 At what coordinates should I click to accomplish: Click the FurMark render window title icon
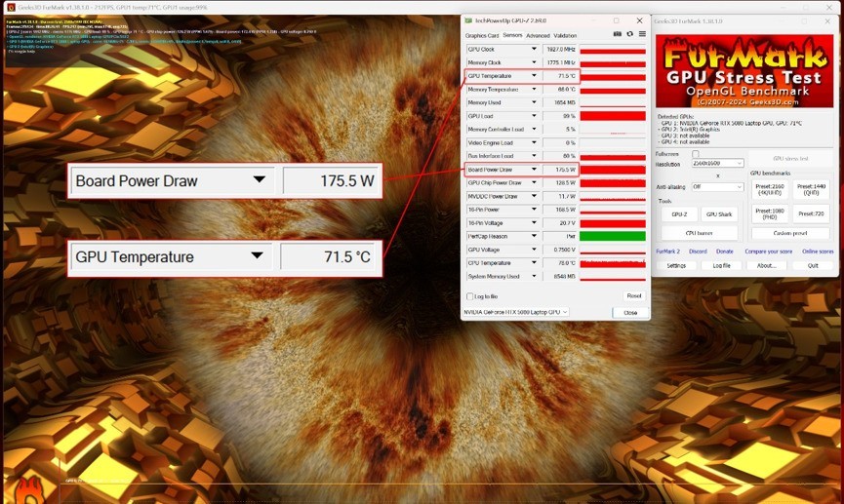point(11,7)
